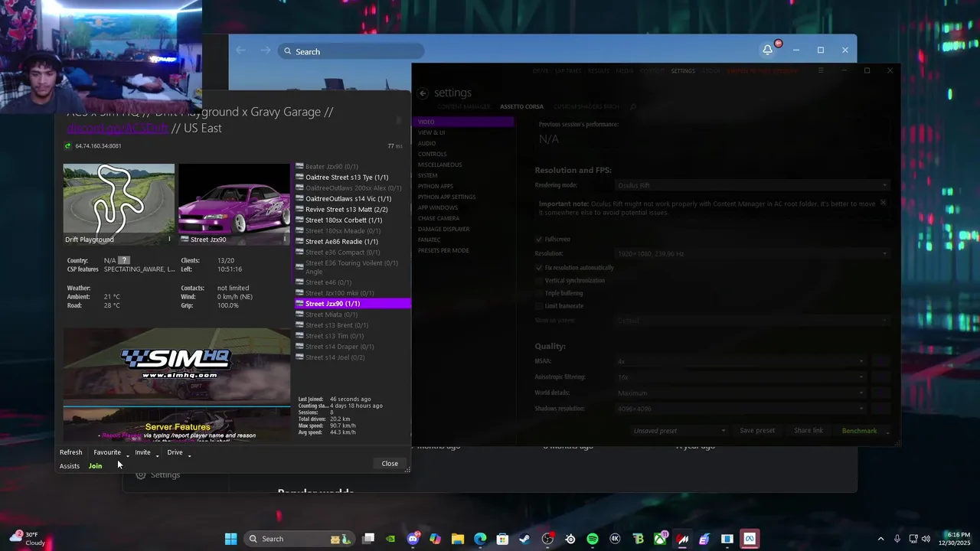Image resolution: width=980 pixels, height=551 pixels.
Task: Enable Vertical synchronization checkbox
Action: 539,281
